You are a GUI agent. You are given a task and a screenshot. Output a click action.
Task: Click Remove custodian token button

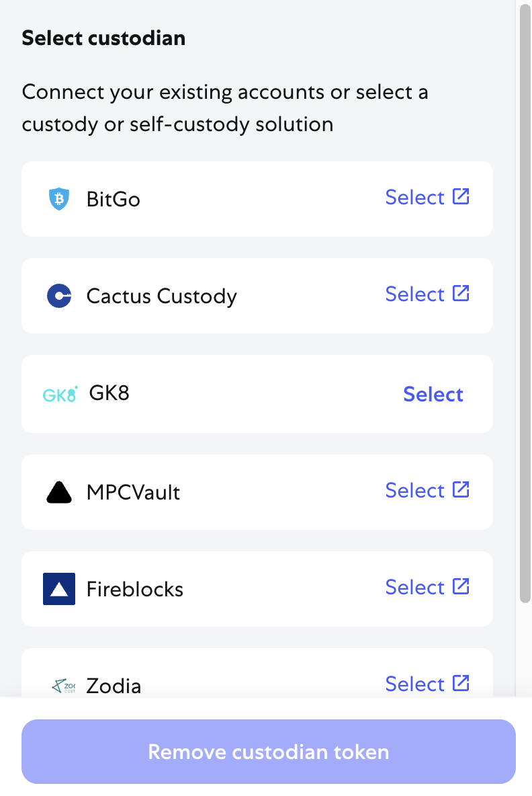click(x=268, y=752)
